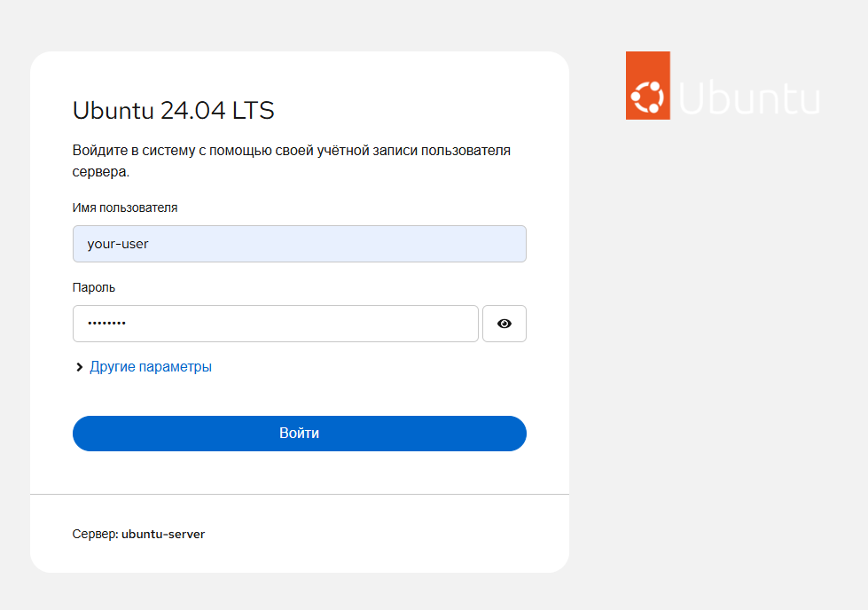
Task: Click the LTS text in the heading
Action: click(x=254, y=111)
